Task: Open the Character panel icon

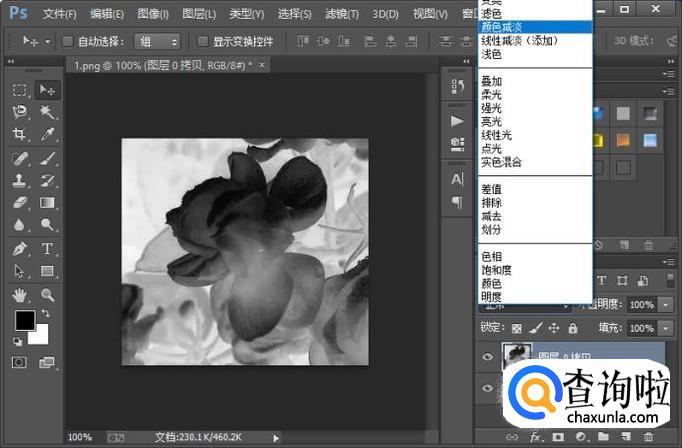Action: pyautogui.click(x=457, y=179)
